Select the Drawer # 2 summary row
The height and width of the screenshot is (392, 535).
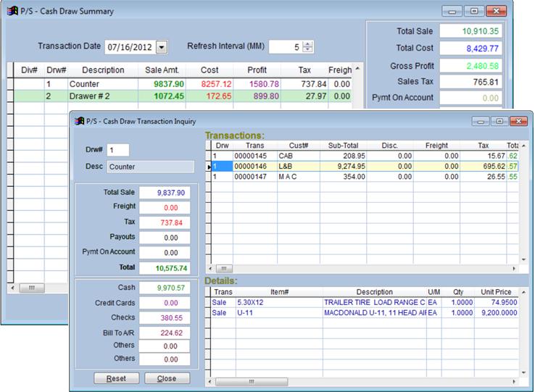click(181, 96)
